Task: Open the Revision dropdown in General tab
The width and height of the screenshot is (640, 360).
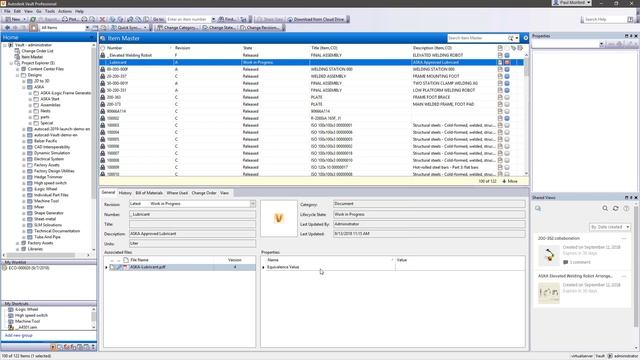Action: tap(253, 204)
